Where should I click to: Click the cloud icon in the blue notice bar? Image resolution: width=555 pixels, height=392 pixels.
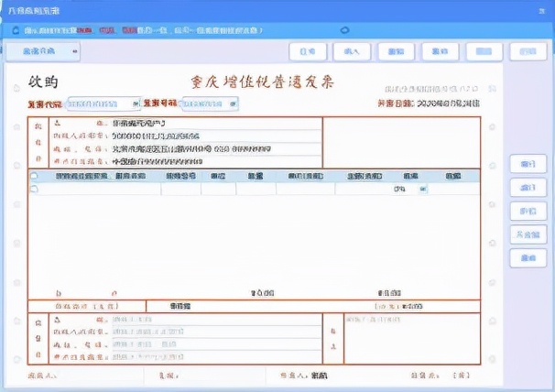344,30
